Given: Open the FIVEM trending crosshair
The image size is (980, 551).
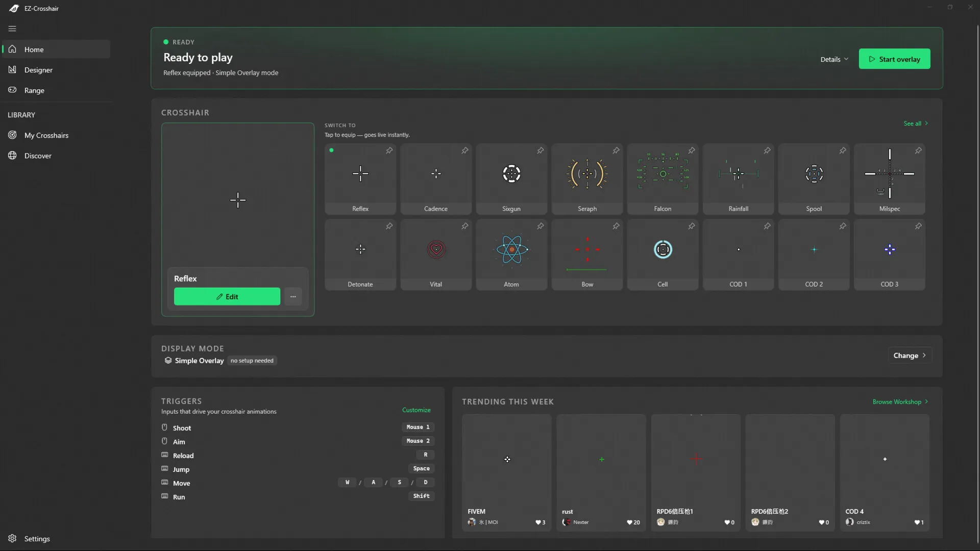Looking at the screenshot, I should pos(507,473).
